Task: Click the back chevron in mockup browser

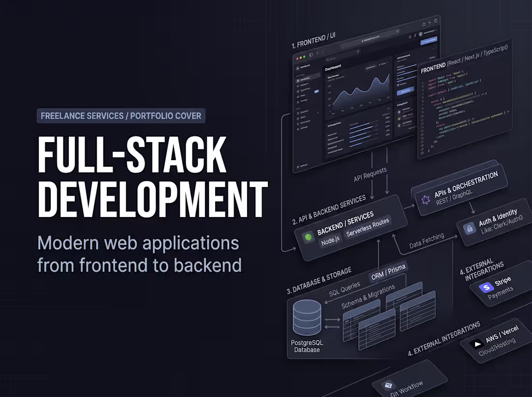Action: pos(317,53)
